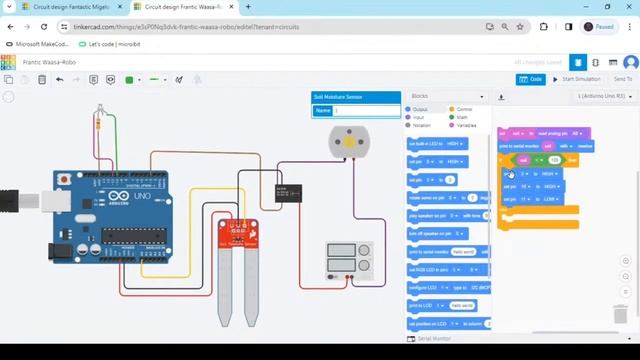Zoom in on the code workspace
Viewport: 640px width, 360px height.
click(x=625, y=261)
